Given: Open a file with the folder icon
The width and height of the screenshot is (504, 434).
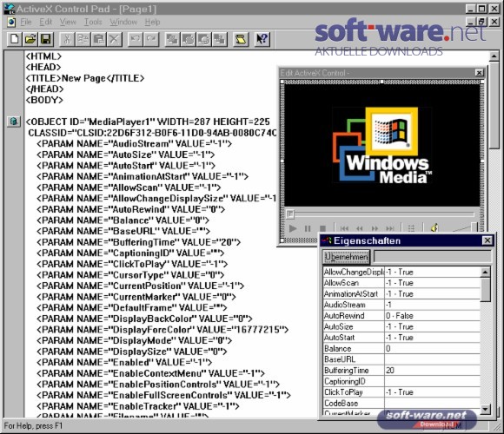Looking at the screenshot, I should coord(30,39).
